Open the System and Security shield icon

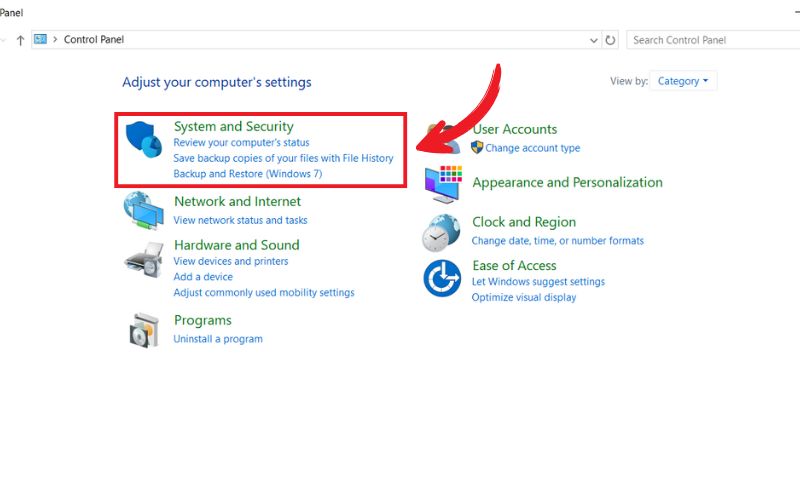(143, 139)
